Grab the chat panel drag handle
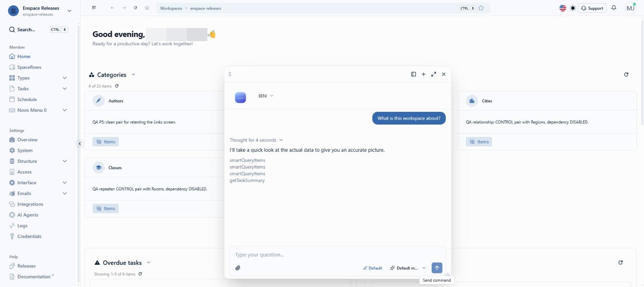 (230, 74)
